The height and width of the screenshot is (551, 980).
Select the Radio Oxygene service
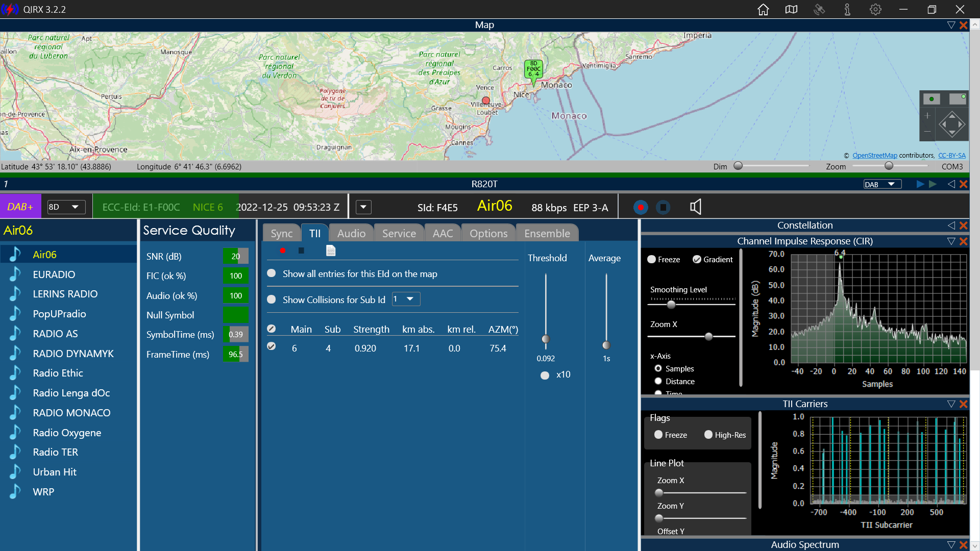click(68, 433)
